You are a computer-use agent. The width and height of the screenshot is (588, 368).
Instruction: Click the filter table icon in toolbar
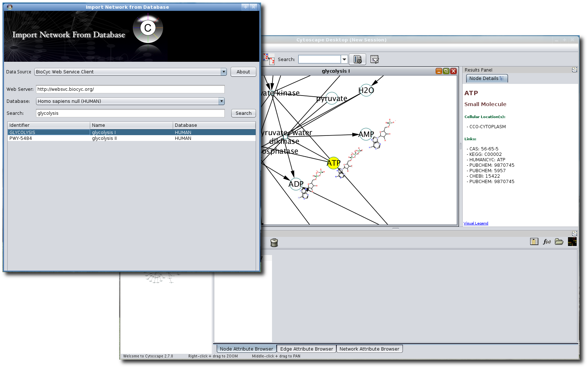coord(375,59)
